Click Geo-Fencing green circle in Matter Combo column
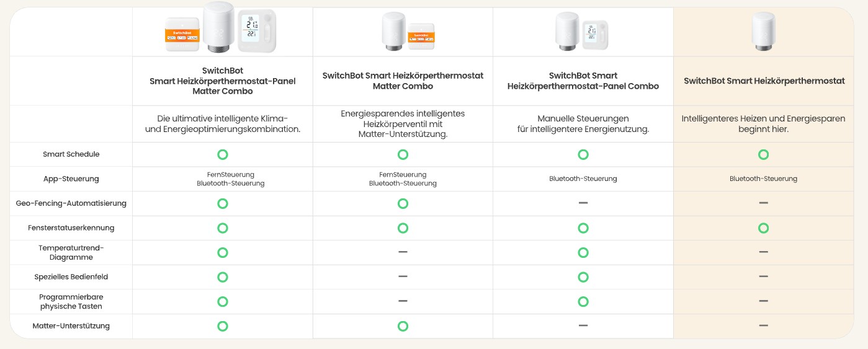868x349 pixels. (403, 203)
